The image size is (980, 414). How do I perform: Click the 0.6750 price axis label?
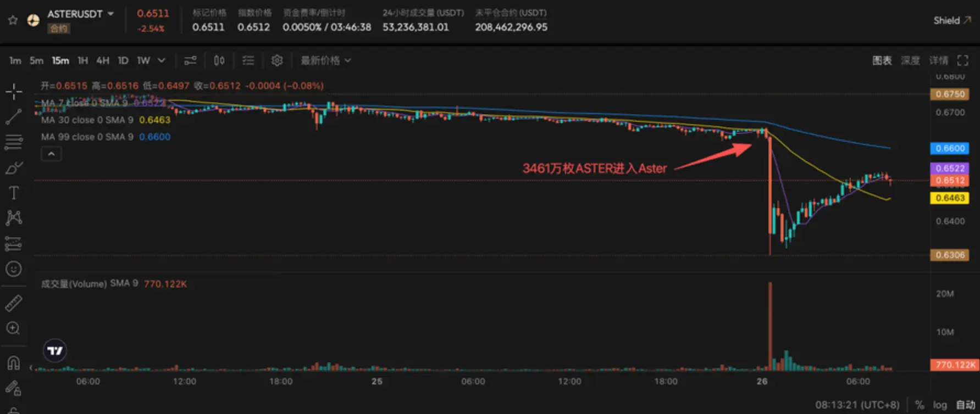950,94
